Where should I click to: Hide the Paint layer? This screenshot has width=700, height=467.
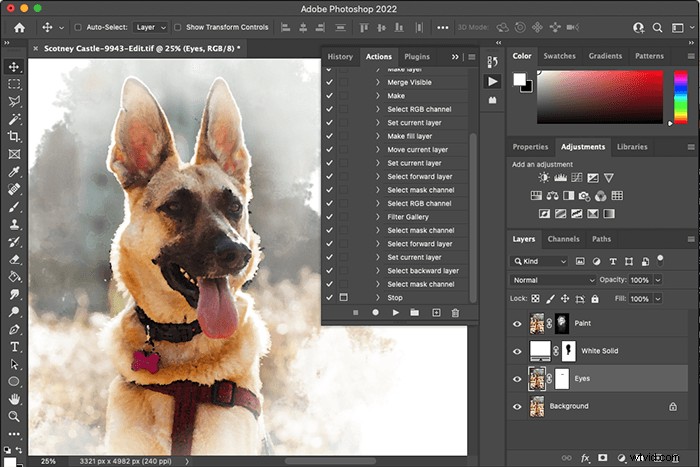tap(517, 324)
